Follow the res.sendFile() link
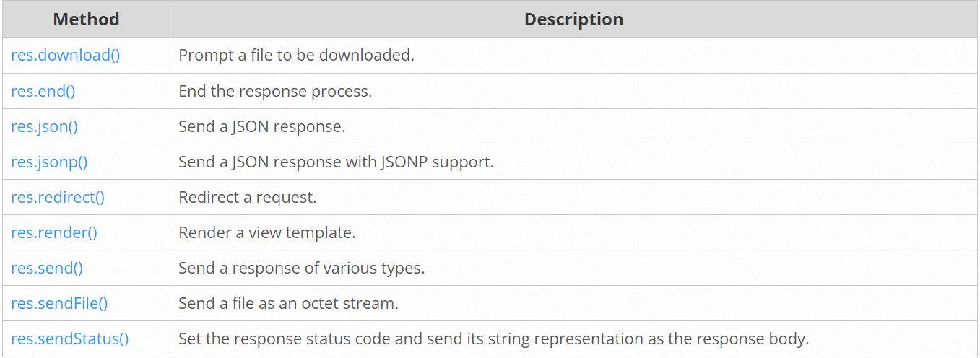The image size is (980, 358). (59, 303)
